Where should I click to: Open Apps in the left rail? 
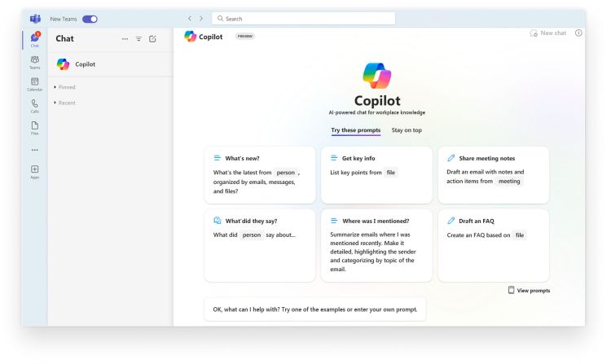35,172
